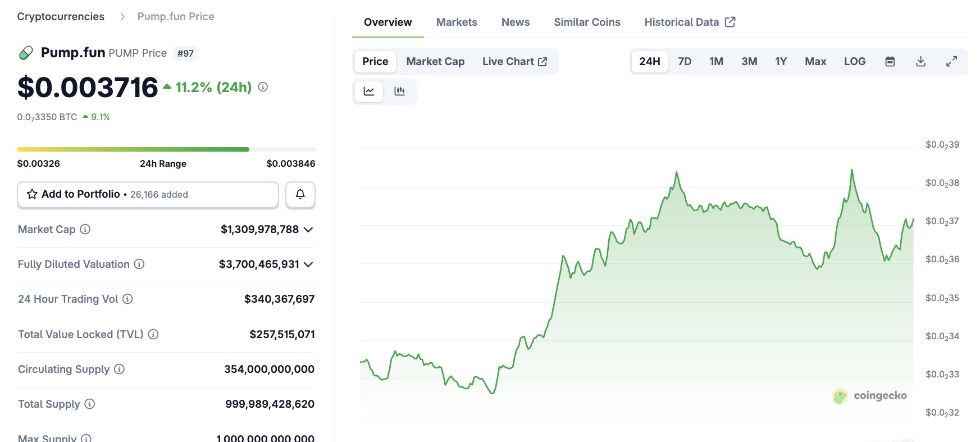The height and width of the screenshot is (442, 980).
Task: Click the 24h Range label
Action: tap(163, 163)
